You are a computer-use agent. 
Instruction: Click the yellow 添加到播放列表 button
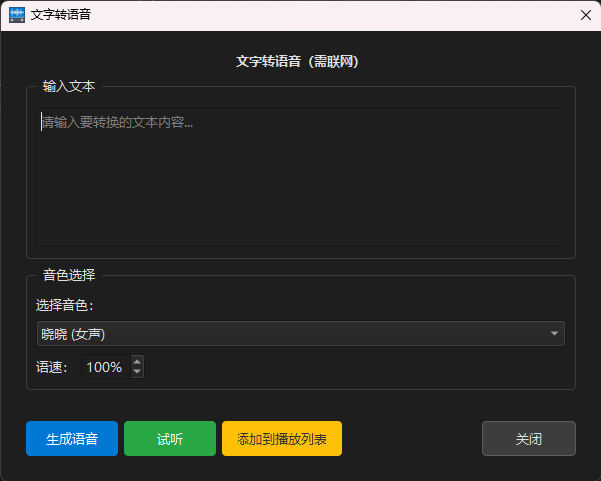tap(282, 438)
